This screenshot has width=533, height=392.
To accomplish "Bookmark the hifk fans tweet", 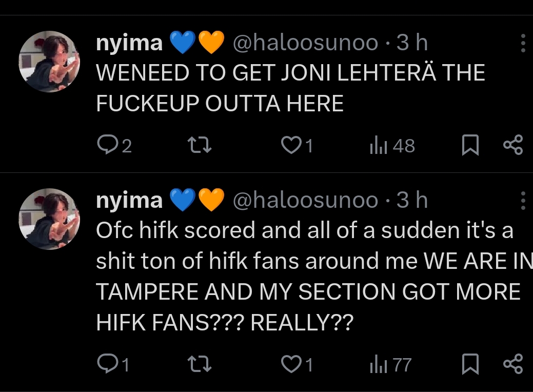I will coord(470,364).
